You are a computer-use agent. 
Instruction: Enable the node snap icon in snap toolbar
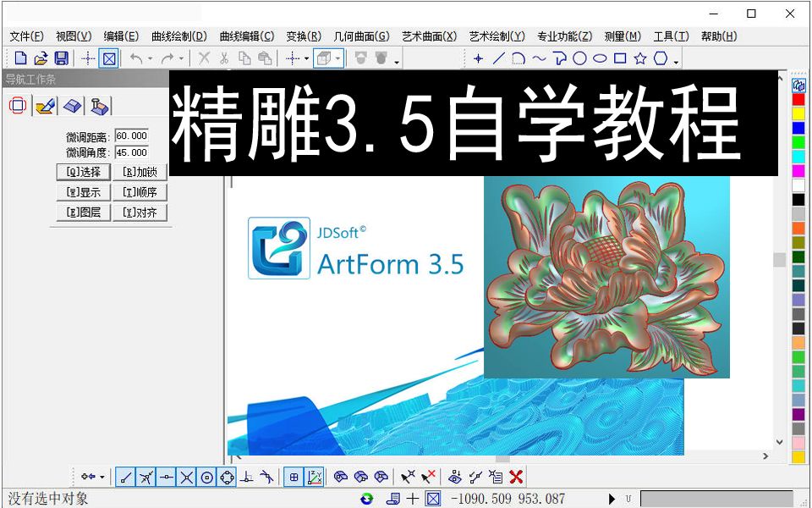coord(145,476)
